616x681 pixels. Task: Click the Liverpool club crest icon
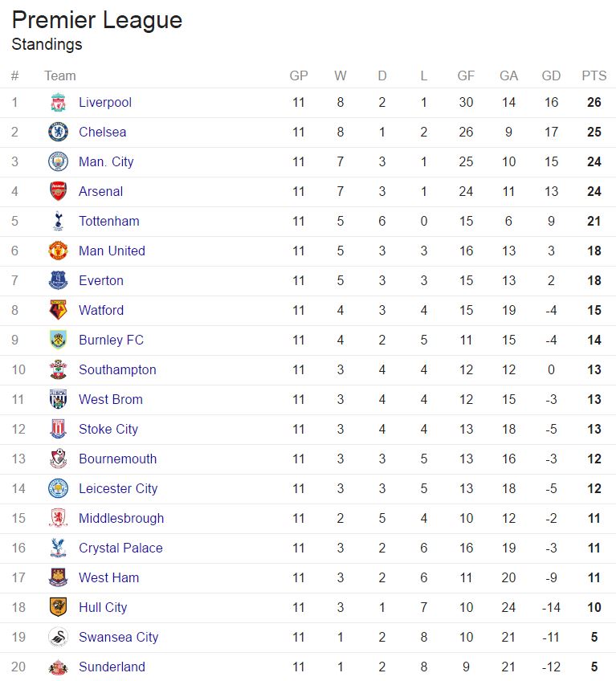[x=58, y=103]
